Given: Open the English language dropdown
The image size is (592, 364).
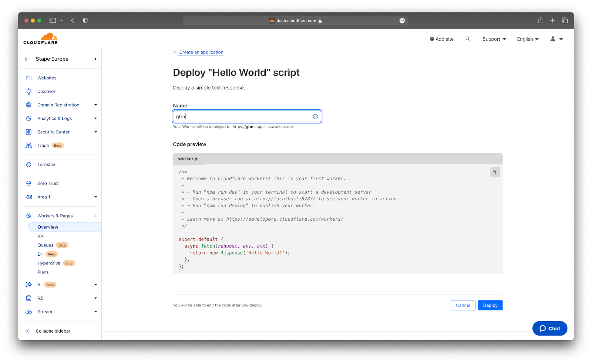Looking at the screenshot, I should (x=528, y=39).
